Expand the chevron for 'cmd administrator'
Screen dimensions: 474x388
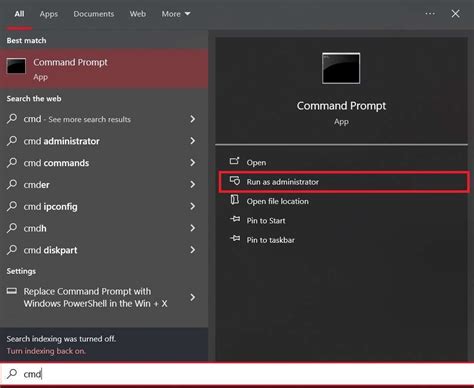[x=193, y=141]
